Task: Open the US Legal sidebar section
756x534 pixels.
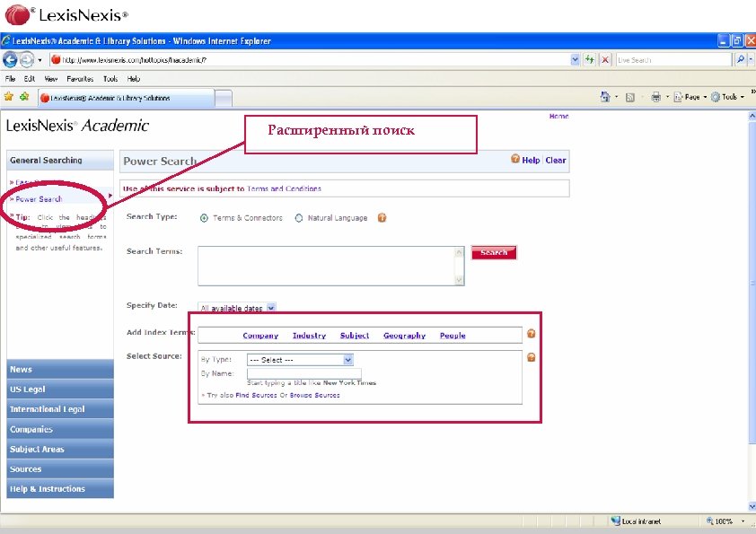Action: tap(60, 389)
